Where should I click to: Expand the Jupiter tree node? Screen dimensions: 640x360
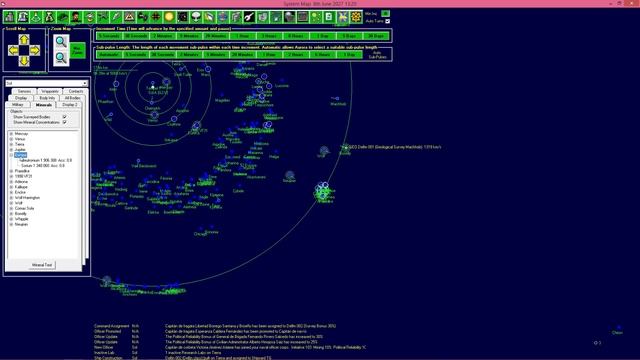tap(11, 150)
